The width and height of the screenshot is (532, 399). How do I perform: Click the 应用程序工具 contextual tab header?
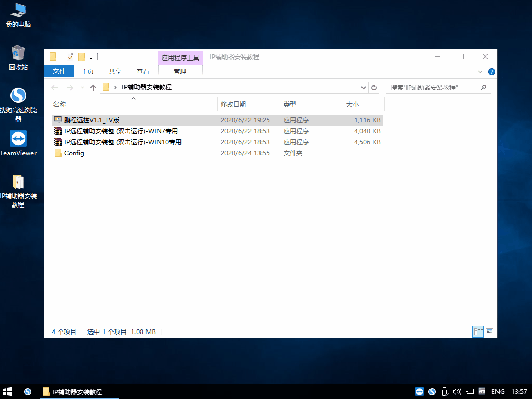(x=180, y=58)
